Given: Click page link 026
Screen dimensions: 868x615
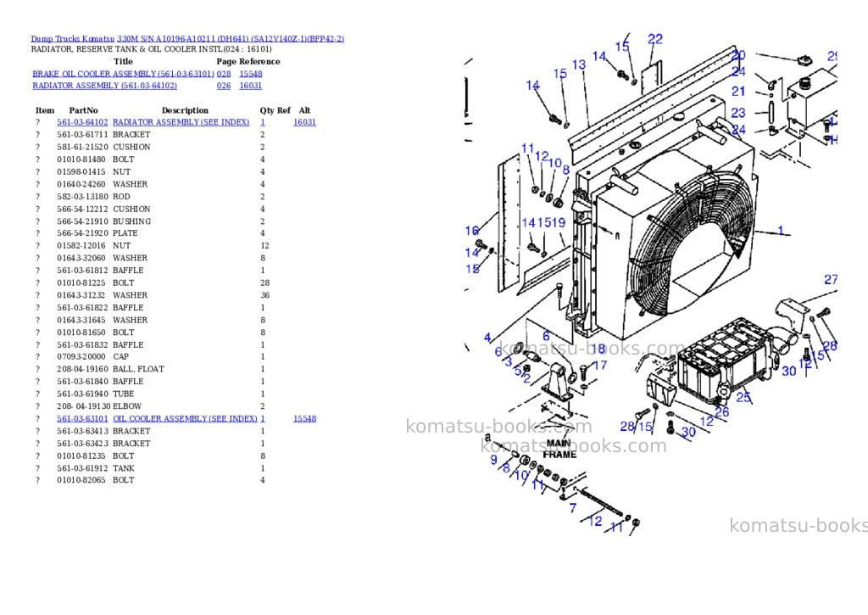Looking at the screenshot, I should click(224, 86).
